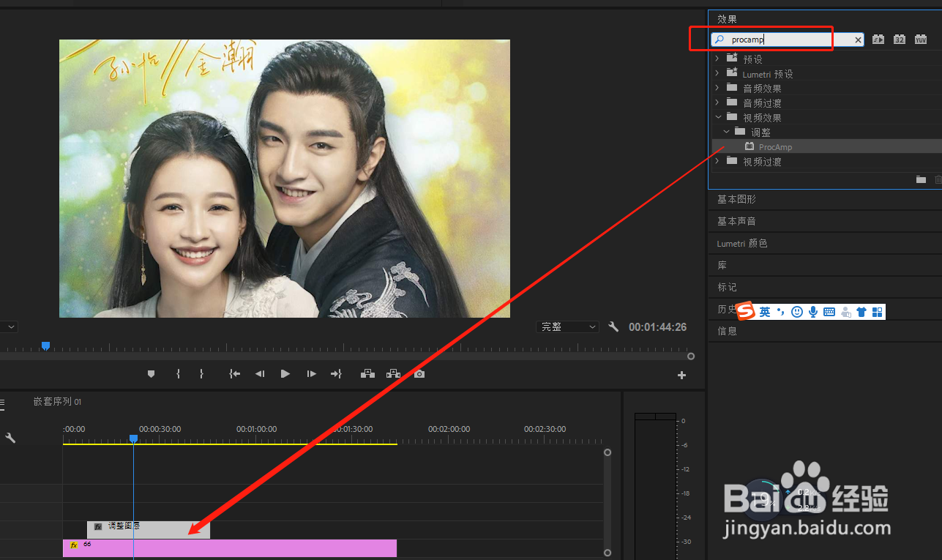Toggle accelerated effects filter icon
The width and height of the screenshot is (942, 560).
pyautogui.click(x=878, y=40)
